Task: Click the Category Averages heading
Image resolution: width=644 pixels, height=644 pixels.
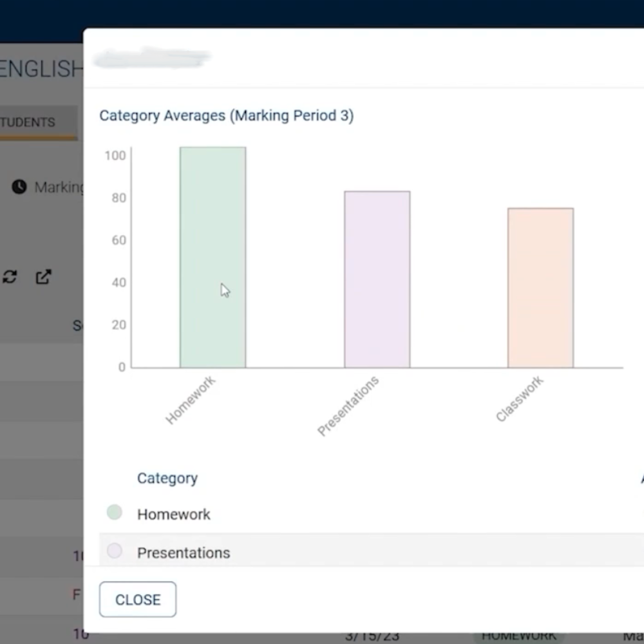Action: [227, 115]
